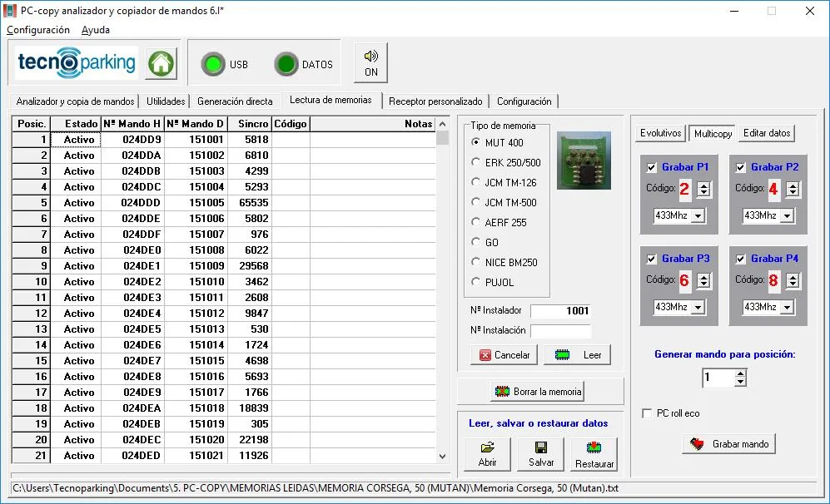Click the Estado cell of row 1
830x504 pixels.
[76, 140]
